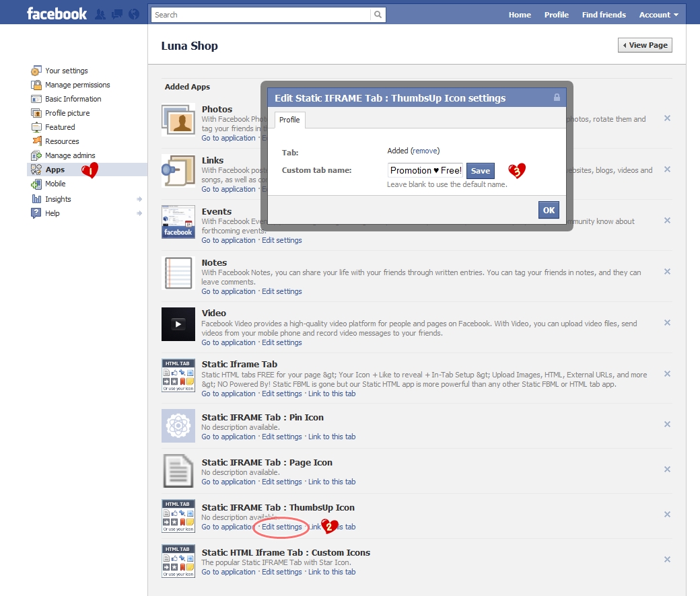Image resolution: width=700 pixels, height=596 pixels.
Task: Open messages icon in top bar
Action: 117,15
